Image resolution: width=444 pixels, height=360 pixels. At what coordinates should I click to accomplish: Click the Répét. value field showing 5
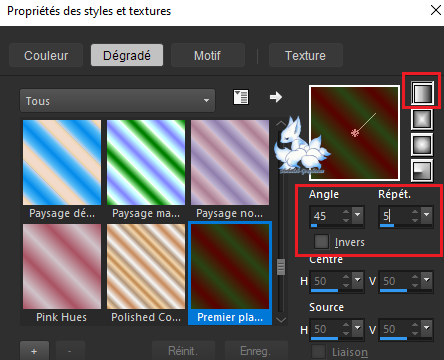[395, 216]
